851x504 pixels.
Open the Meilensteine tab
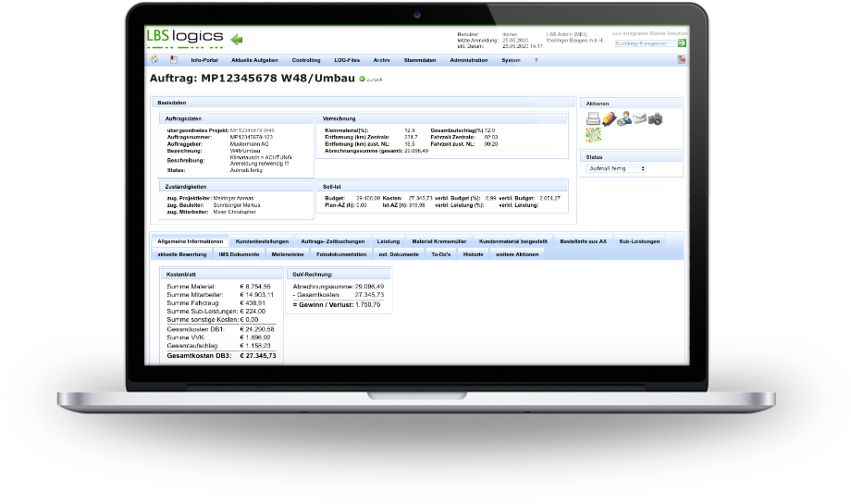click(x=289, y=252)
